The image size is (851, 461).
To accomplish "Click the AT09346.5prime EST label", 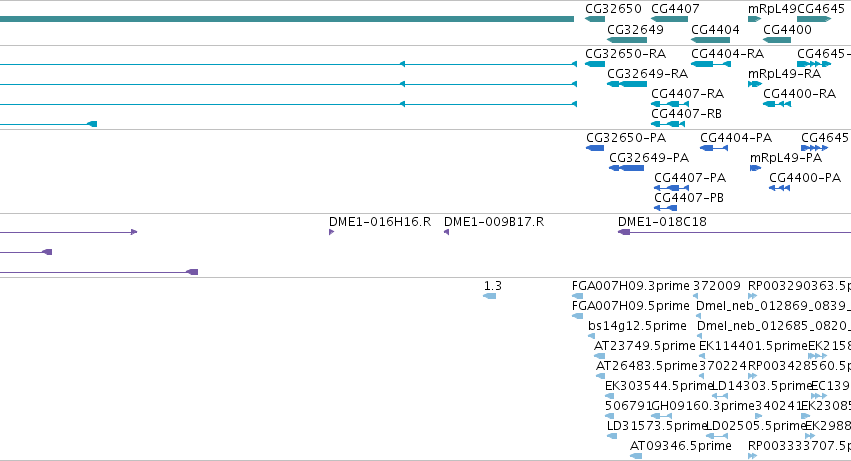I will coord(681,446).
